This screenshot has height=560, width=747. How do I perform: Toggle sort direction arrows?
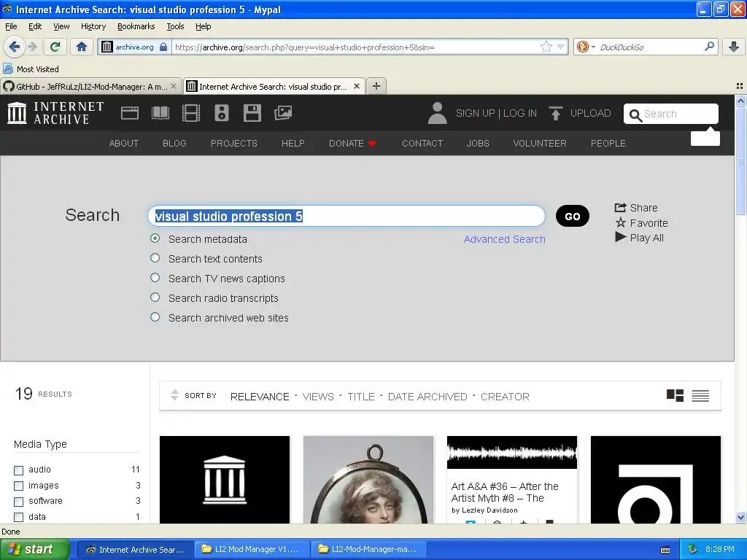[174, 394]
